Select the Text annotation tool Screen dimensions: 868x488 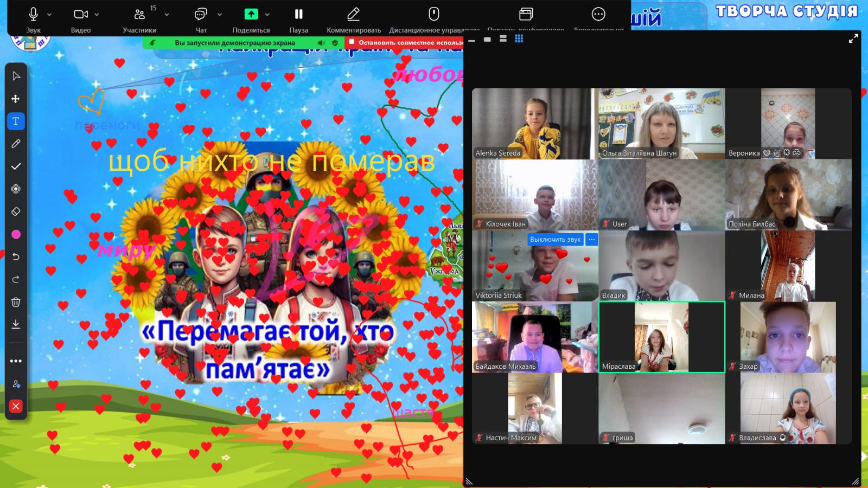point(16,121)
